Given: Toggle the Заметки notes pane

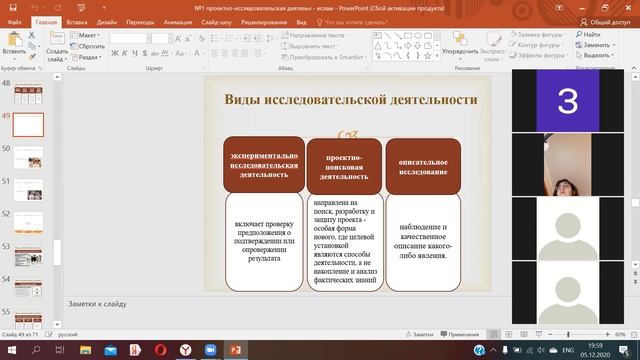Looking at the screenshot, I should click(x=419, y=334).
